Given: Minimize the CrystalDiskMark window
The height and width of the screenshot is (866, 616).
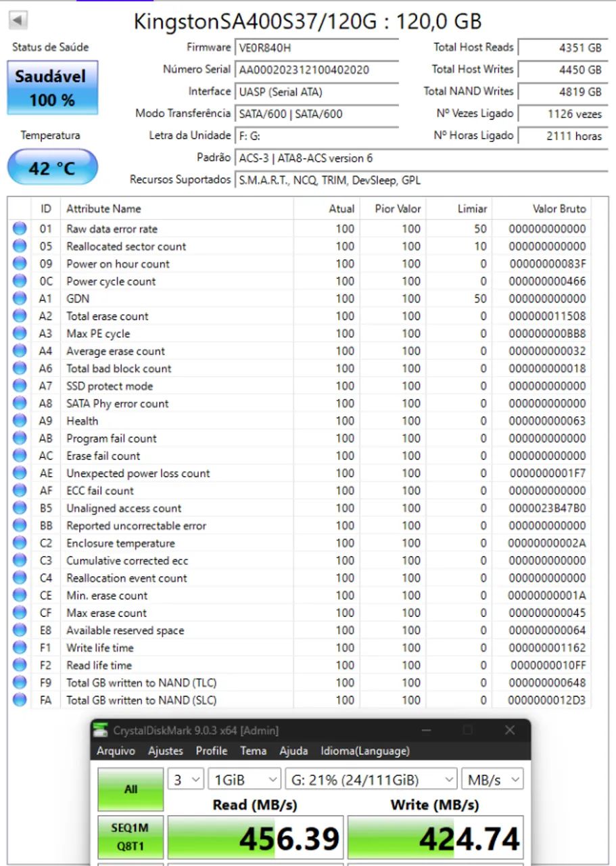Looking at the screenshot, I should (426, 730).
